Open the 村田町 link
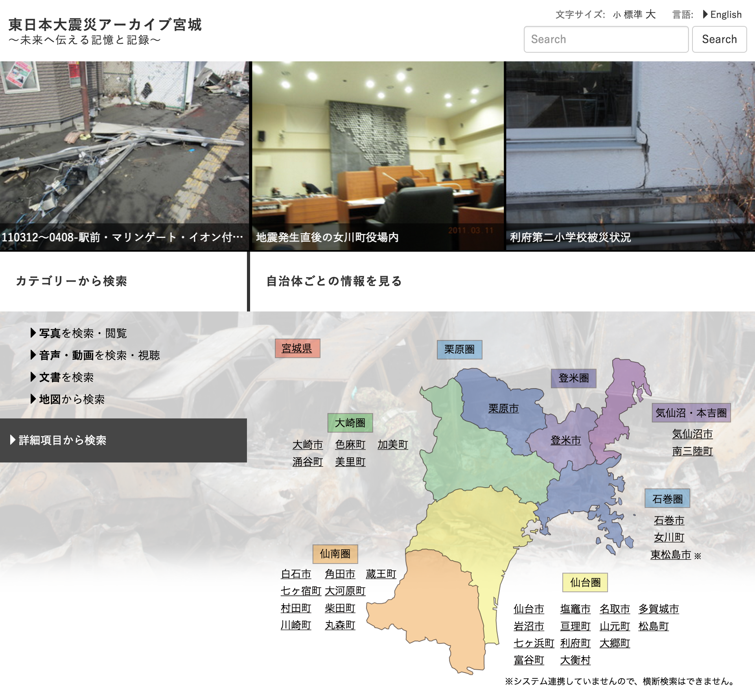This screenshot has height=700, width=755. tap(296, 608)
